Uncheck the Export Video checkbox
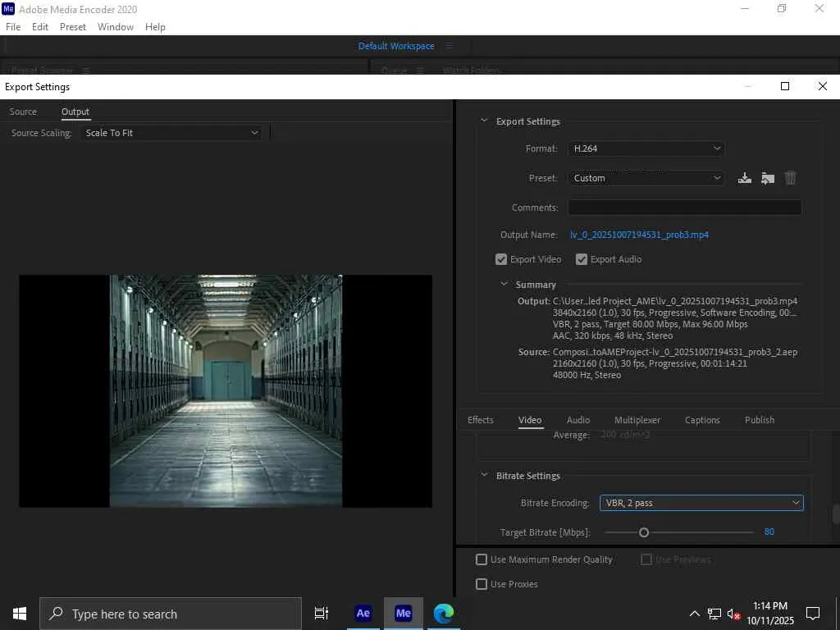840x630 pixels. pyautogui.click(x=501, y=259)
